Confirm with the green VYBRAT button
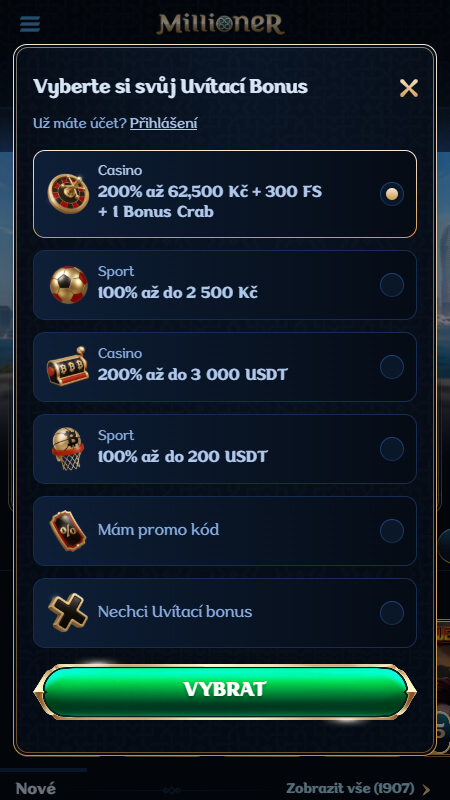450x800 pixels. (x=225, y=690)
